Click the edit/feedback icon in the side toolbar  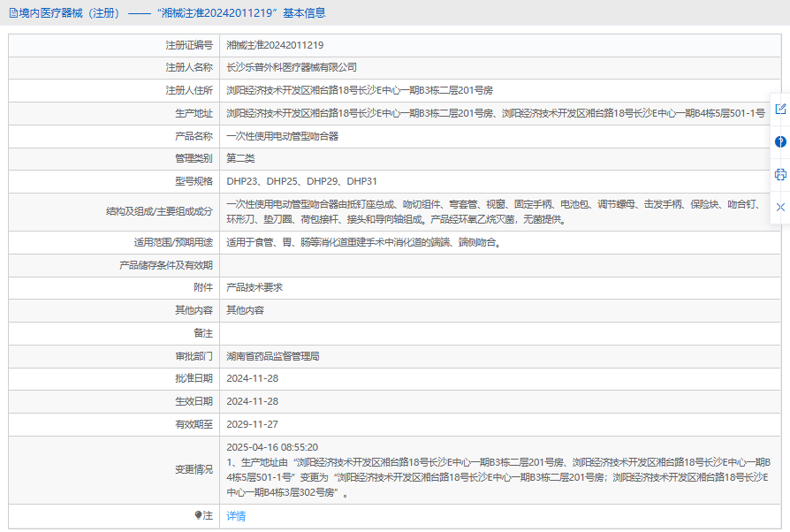(x=780, y=109)
